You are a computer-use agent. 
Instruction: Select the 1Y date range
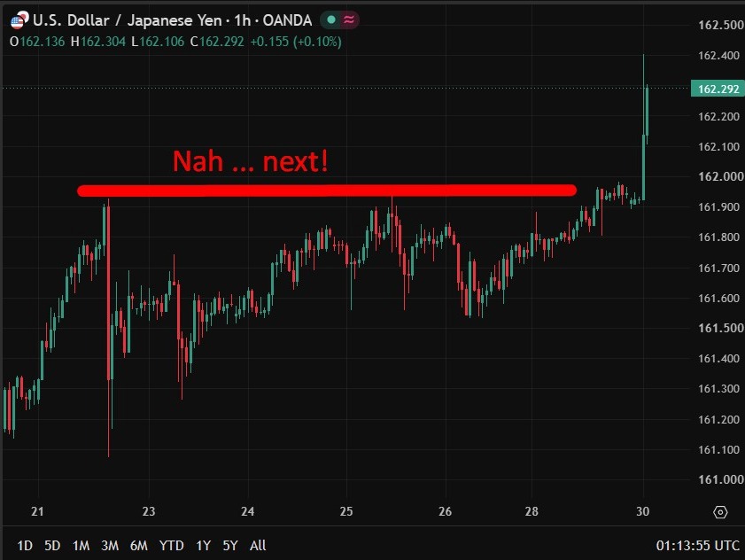click(204, 545)
